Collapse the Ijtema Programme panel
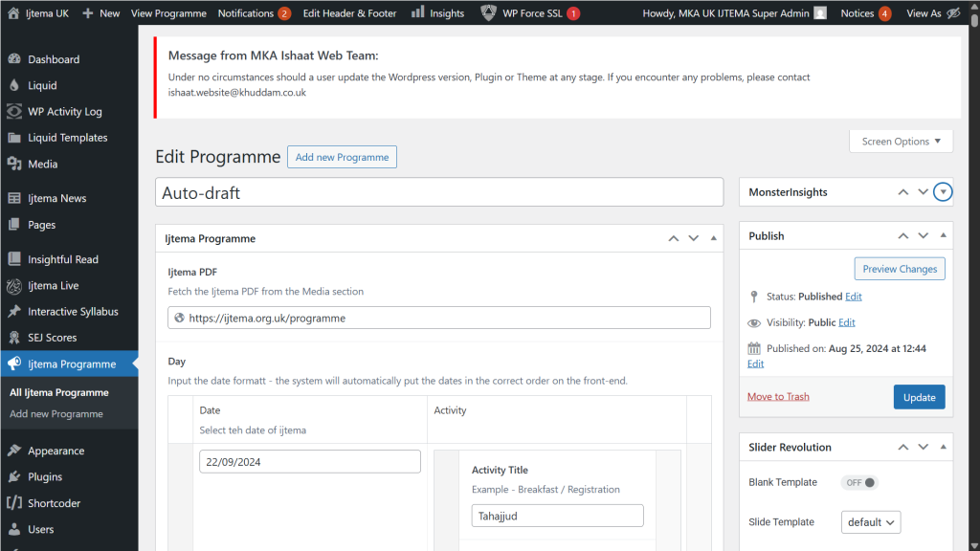The width and height of the screenshot is (980, 551). pyautogui.click(x=714, y=238)
